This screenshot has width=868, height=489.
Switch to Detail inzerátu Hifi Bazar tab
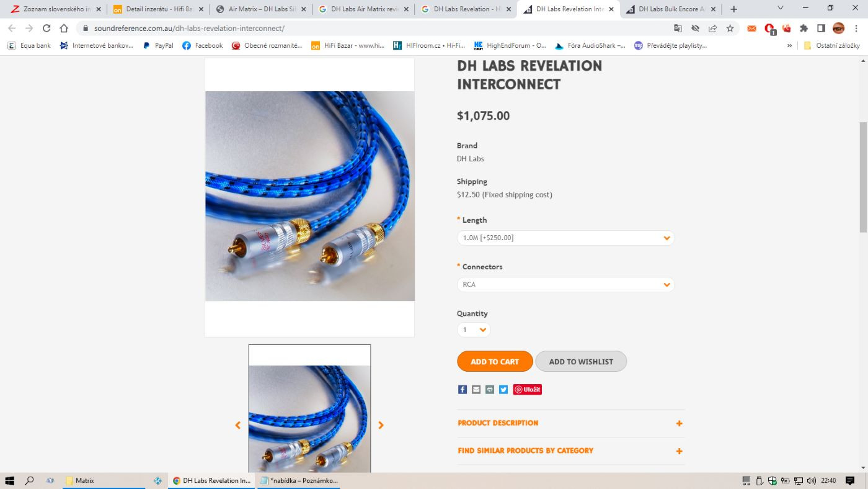coord(158,9)
